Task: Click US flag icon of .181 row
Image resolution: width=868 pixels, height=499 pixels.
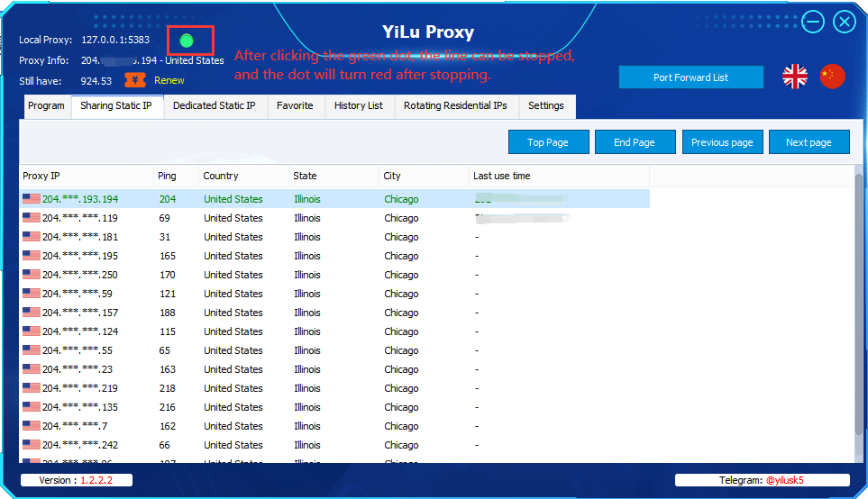Action: click(x=31, y=236)
